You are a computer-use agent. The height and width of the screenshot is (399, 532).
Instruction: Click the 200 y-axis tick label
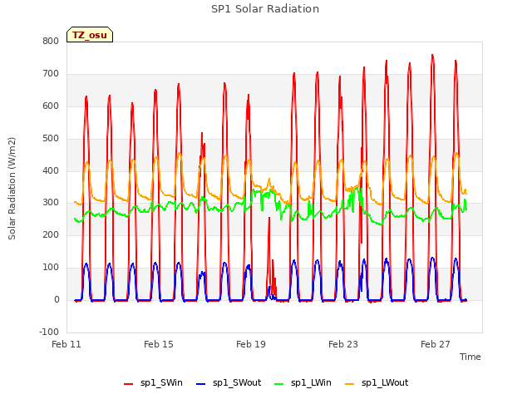coord(51,234)
